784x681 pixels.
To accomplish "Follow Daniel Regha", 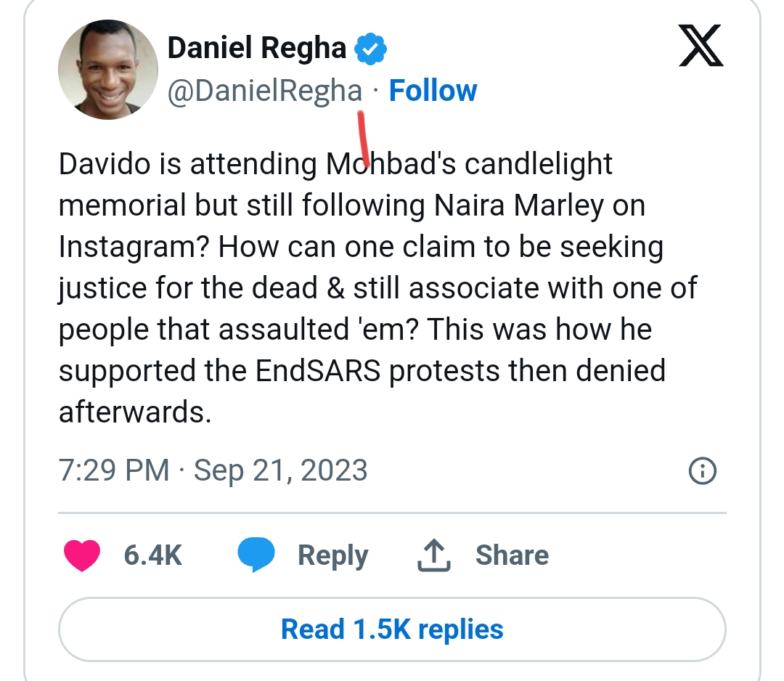I will pyautogui.click(x=433, y=91).
